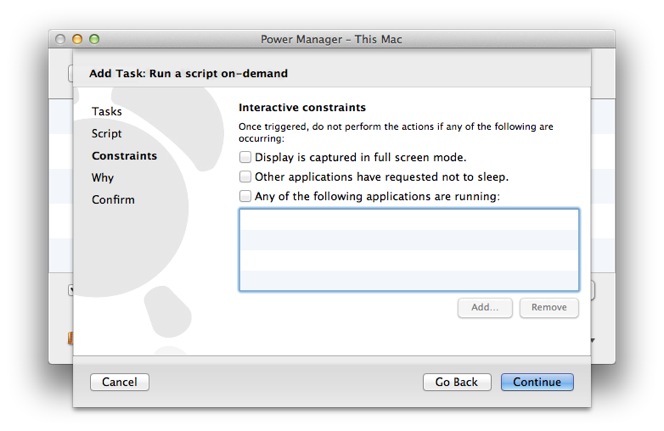
Task: Check 'Other applications have requested not to sleep'
Action: [x=245, y=177]
